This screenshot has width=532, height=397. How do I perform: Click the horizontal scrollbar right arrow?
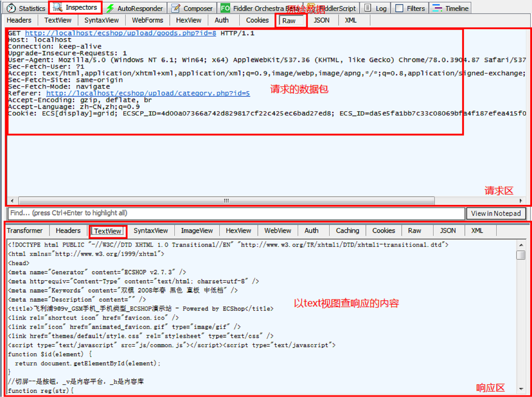click(x=521, y=201)
